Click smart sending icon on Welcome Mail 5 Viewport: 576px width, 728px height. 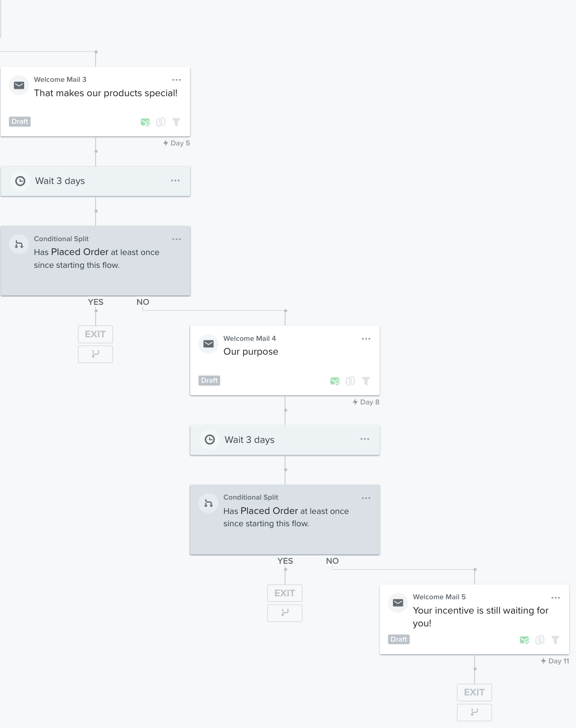525,640
